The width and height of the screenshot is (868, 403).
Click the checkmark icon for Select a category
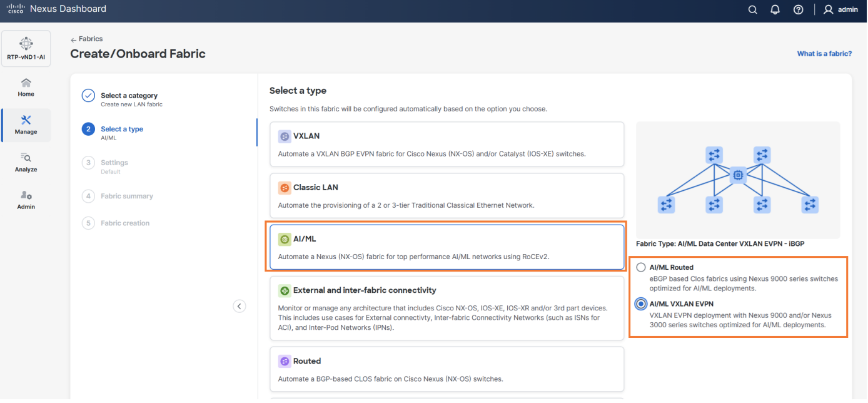[88, 96]
